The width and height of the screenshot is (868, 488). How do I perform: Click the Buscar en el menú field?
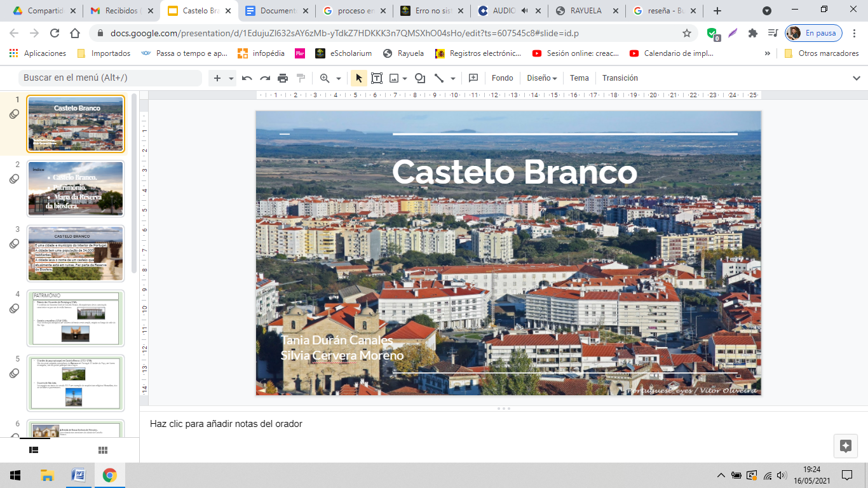click(x=110, y=78)
